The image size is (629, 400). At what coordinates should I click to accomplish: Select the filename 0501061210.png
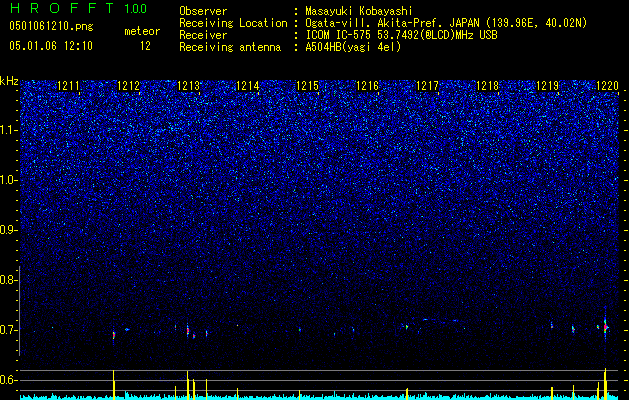point(51,26)
